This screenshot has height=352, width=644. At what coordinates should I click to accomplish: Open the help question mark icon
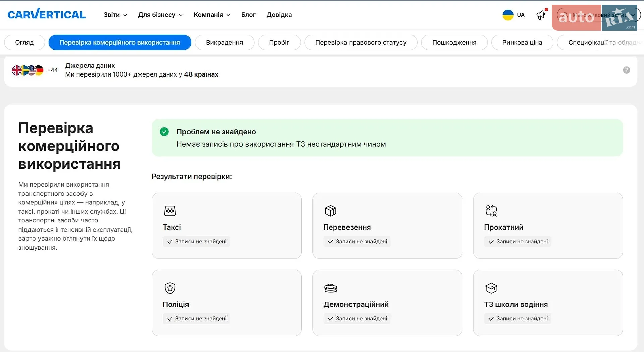[x=626, y=70]
